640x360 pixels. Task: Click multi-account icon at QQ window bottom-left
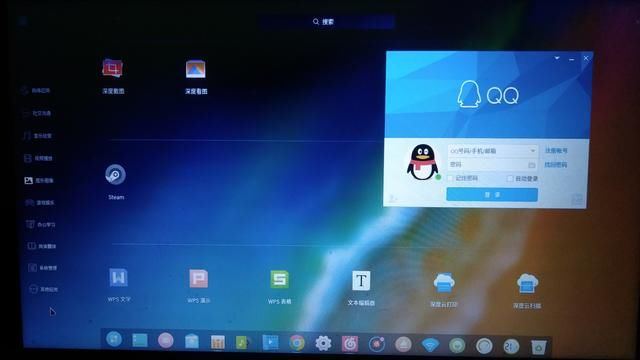[x=393, y=199]
